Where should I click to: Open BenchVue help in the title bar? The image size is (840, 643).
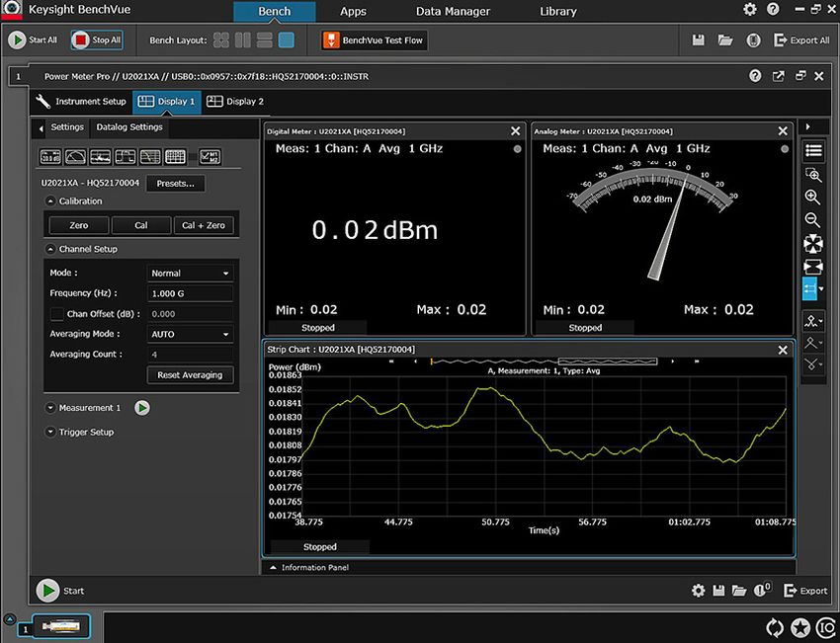coord(773,9)
